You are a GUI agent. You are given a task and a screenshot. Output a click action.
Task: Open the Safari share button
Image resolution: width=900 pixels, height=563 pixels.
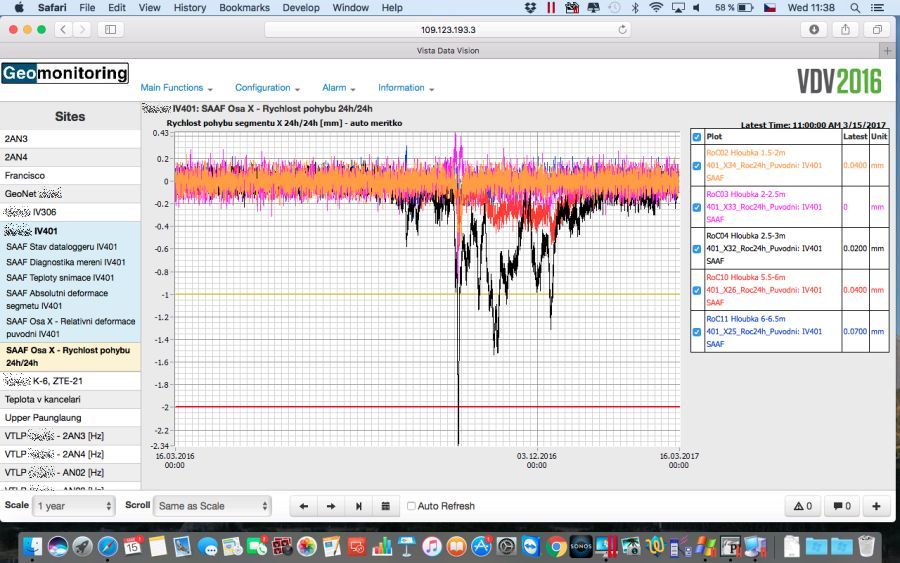[845, 29]
